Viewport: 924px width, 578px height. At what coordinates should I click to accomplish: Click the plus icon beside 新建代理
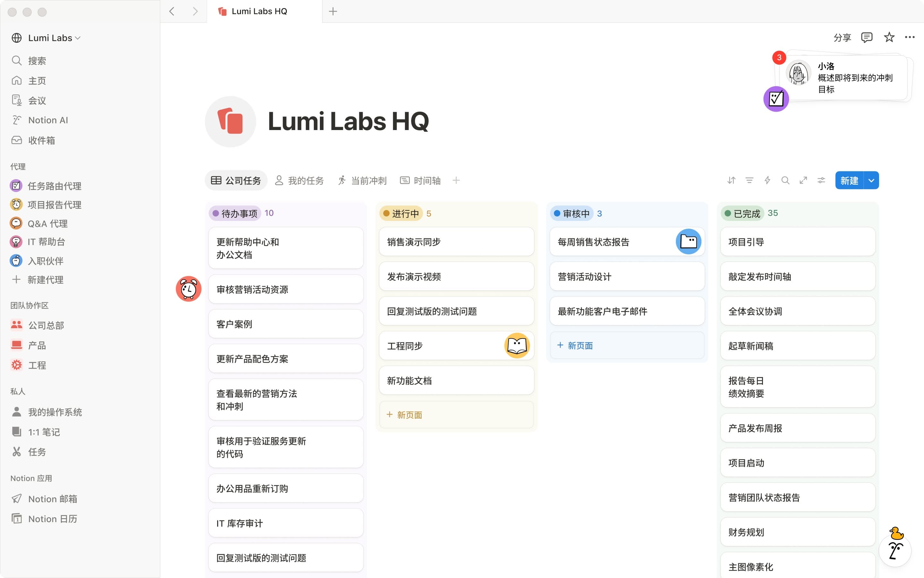click(16, 279)
